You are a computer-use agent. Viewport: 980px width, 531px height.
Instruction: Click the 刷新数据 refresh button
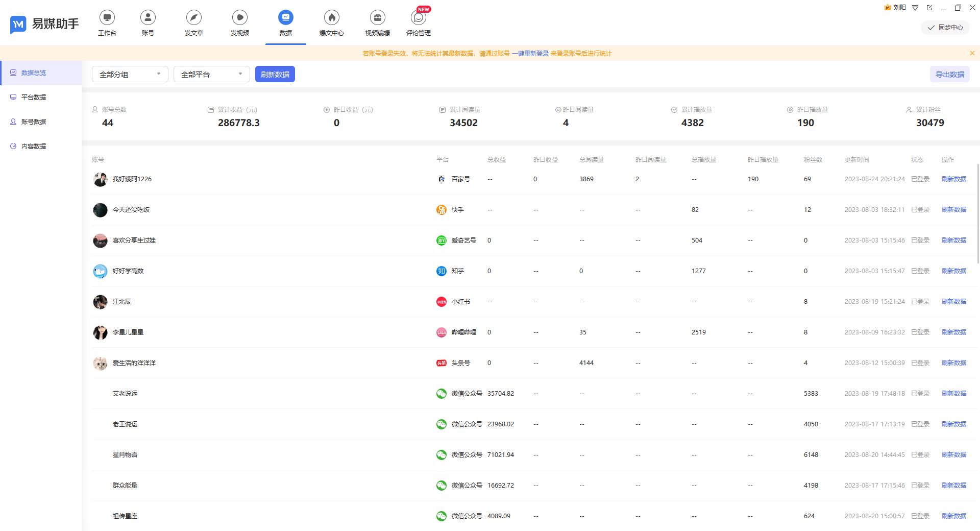point(275,74)
